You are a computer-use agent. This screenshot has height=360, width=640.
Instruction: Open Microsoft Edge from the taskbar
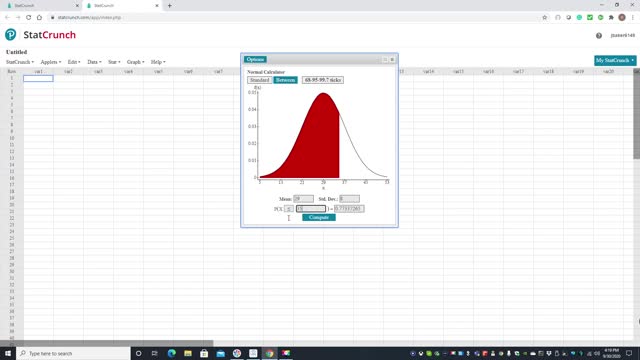point(171,353)
